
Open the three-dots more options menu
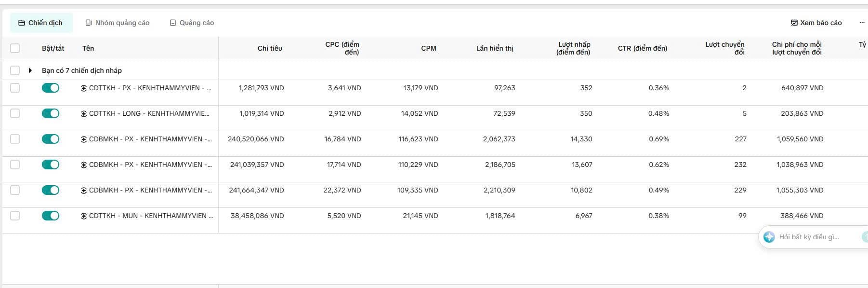coord(862,23)
